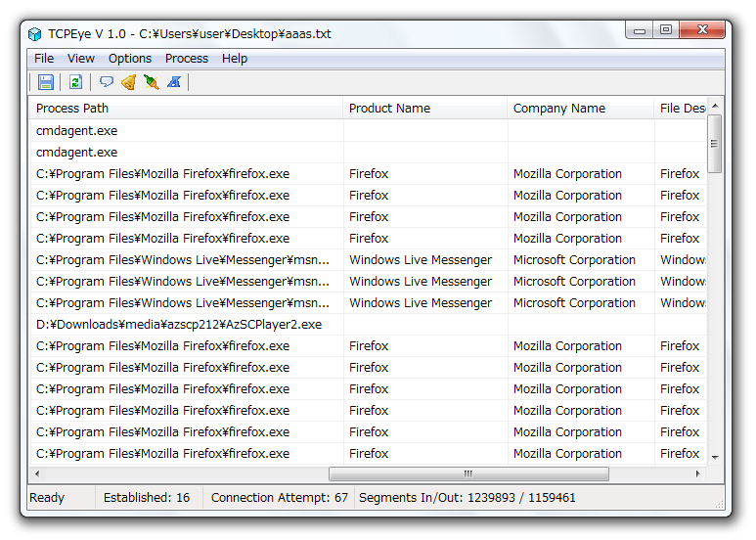Viewport: 756px width, 540px height.
Task: Click the Refresh toolbar icon with green arrows
Action: click(75, 82)
